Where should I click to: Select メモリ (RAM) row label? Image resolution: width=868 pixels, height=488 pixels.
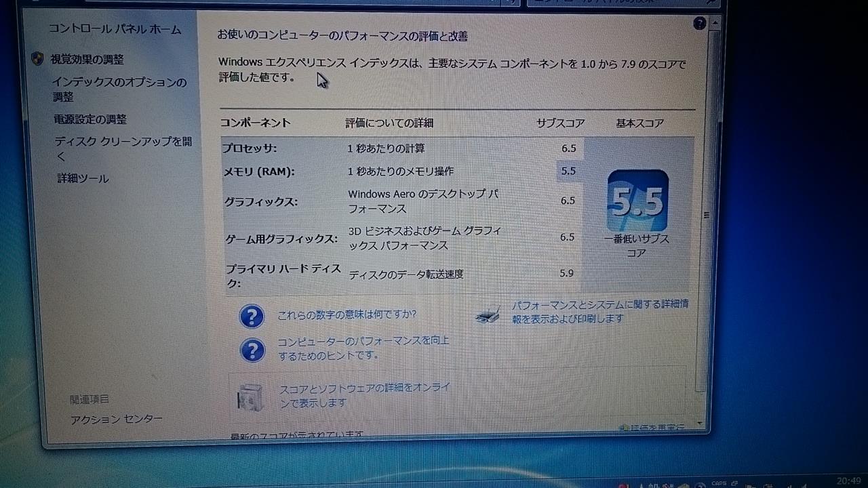[x=259, y=171]
